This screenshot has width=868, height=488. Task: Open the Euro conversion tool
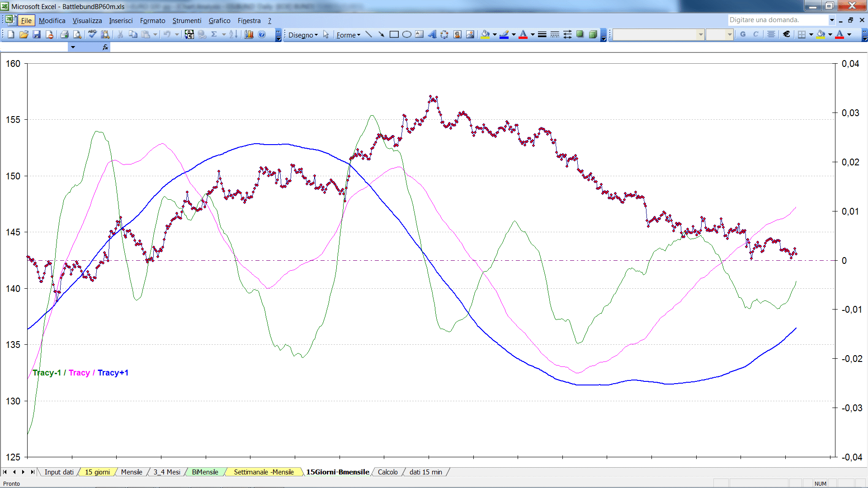click(x=189, y=34)
